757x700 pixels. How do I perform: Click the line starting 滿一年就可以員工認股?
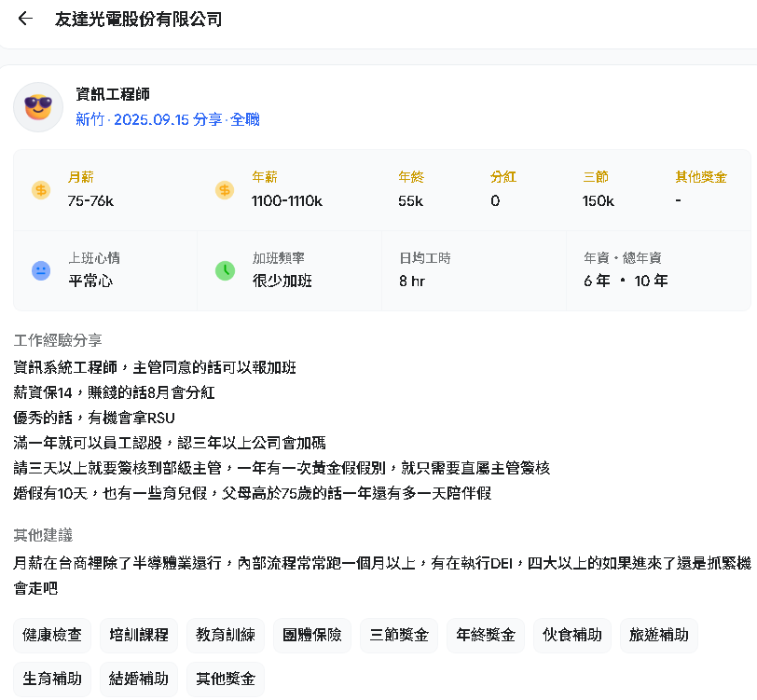click(x=170, y=443)
